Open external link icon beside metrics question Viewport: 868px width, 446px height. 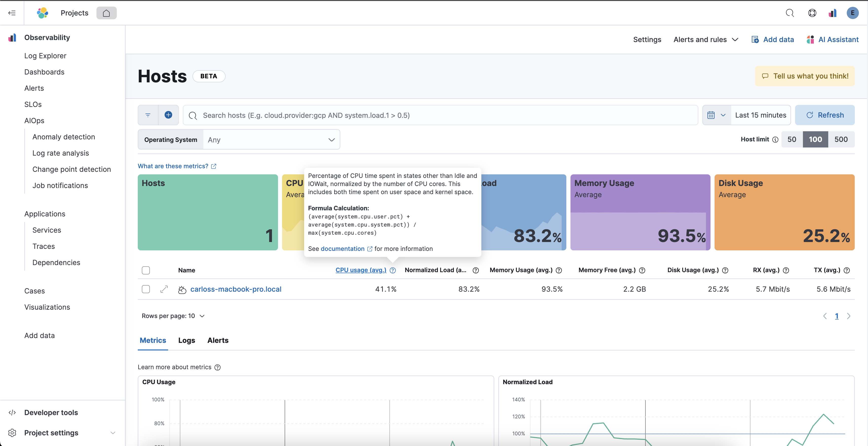[x=214, y=166]
